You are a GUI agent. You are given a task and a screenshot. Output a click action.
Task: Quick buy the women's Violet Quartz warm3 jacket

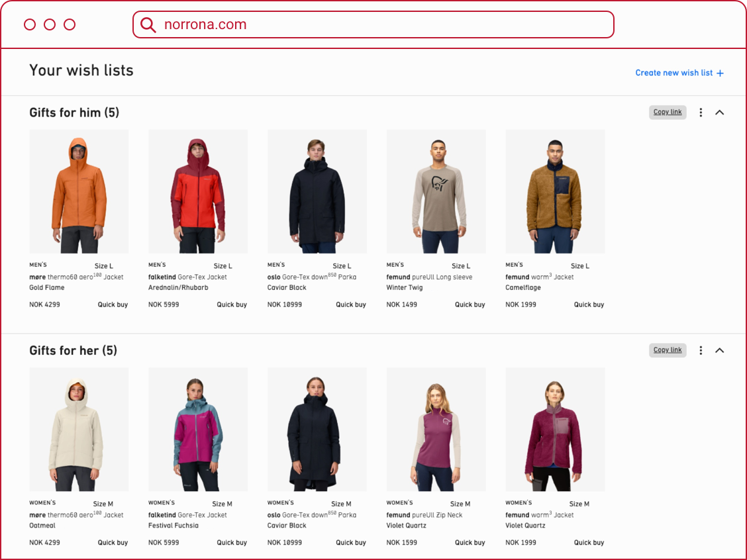589,543
